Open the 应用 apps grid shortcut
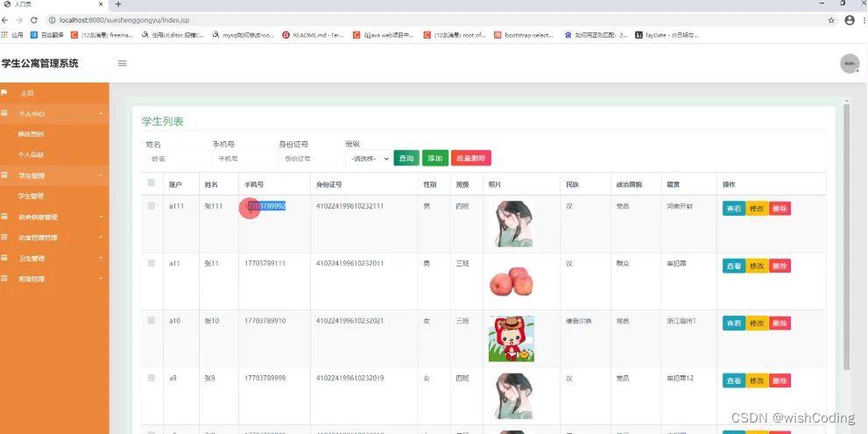 [x=12, y=34]
